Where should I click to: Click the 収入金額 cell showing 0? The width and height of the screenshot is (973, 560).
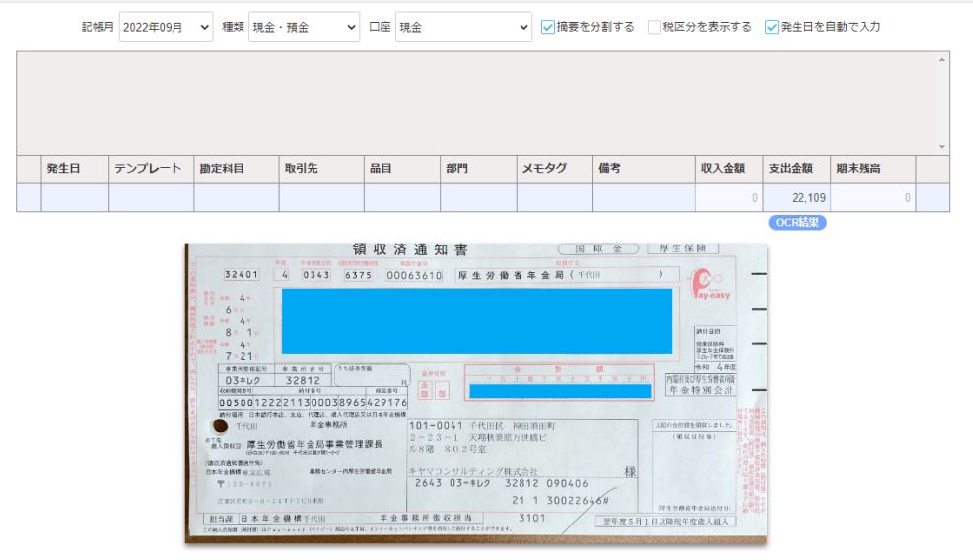click(730, 198)
